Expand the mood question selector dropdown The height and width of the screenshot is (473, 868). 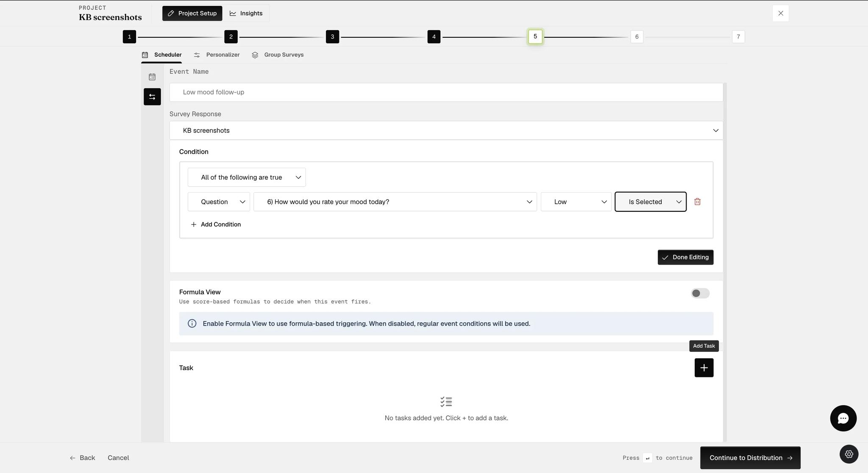pyautogui.click(x=395, y=202)
